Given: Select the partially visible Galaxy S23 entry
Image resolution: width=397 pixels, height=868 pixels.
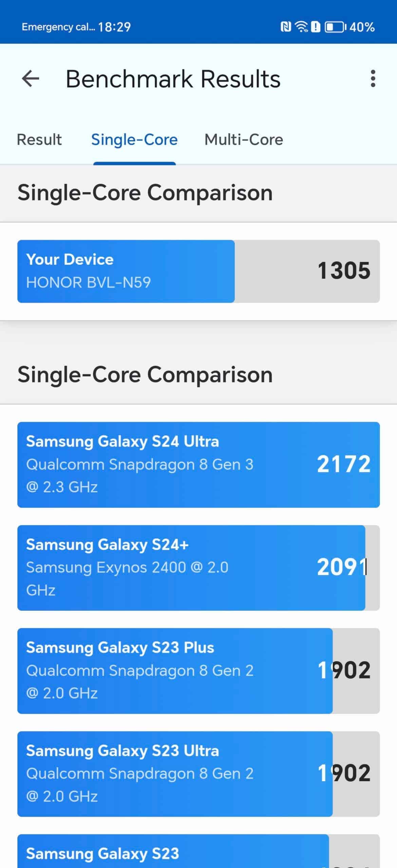Looking at the screenshot, I should click(x=198, y=851).
